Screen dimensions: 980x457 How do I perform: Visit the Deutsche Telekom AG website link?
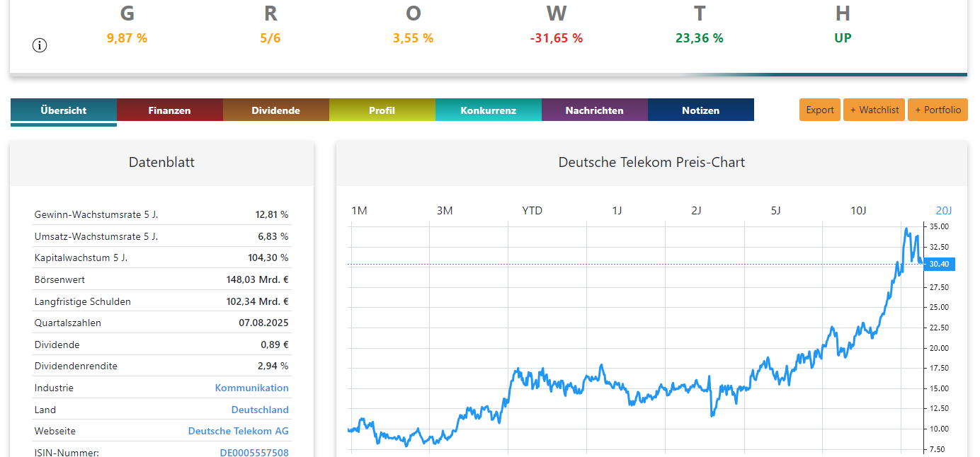click(x=239, y=431)
